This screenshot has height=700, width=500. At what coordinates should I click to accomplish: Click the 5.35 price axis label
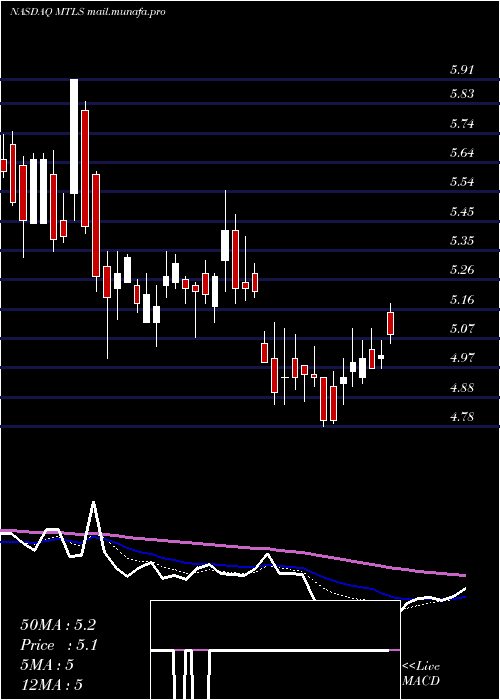point(462,241)
